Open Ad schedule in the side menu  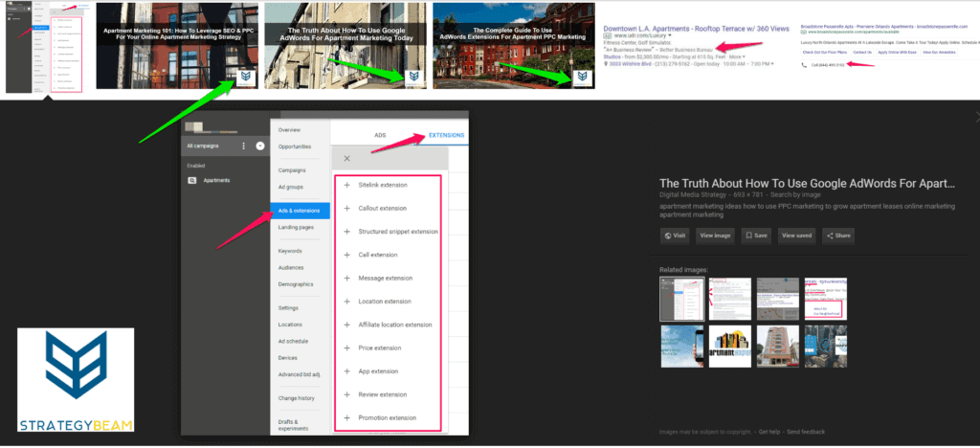[x=293, y=341]
